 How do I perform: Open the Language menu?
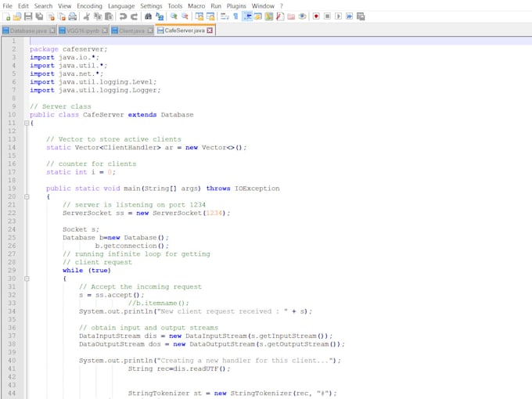[x=121, y=5]
